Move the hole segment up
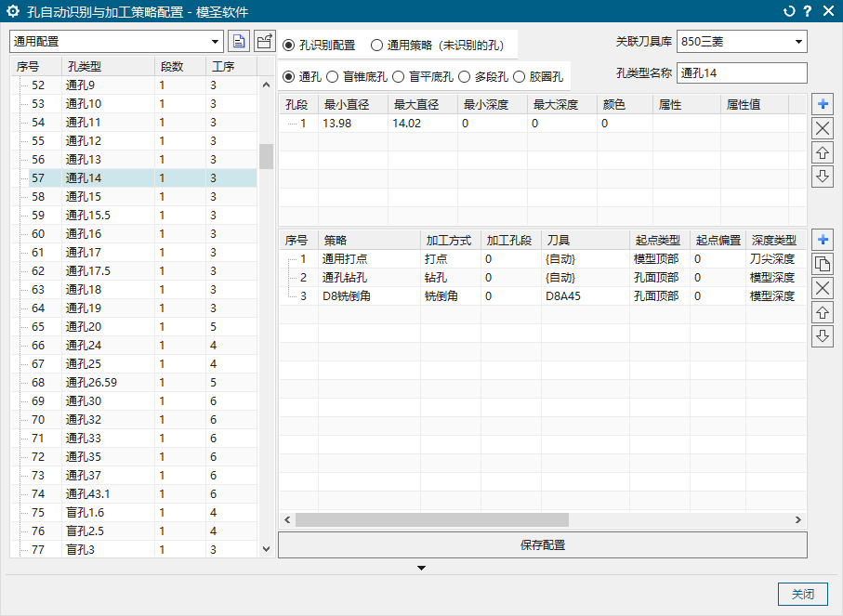This screenshot has height=616, width=843. tap(823, 152)
